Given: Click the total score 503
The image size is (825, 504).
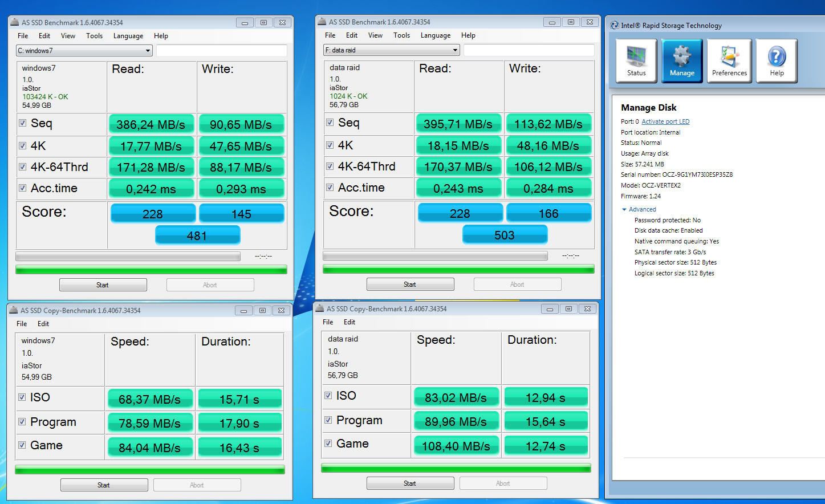Looking at the screenshot, I should [505, 234].
